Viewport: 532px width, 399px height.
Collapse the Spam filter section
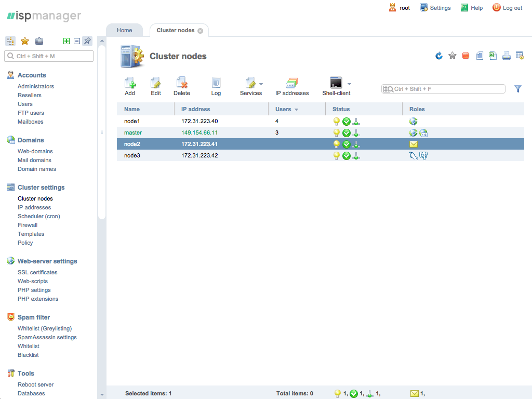pos(34,317)
